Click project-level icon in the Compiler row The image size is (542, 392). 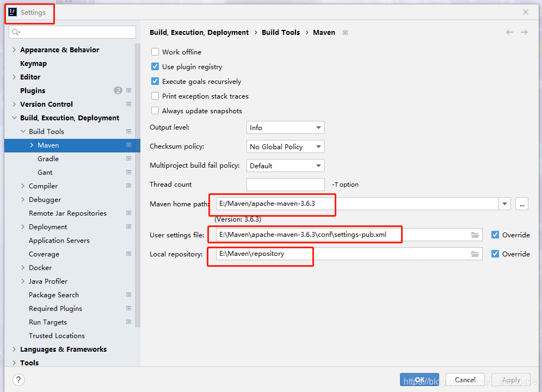[x=128, y=186]
